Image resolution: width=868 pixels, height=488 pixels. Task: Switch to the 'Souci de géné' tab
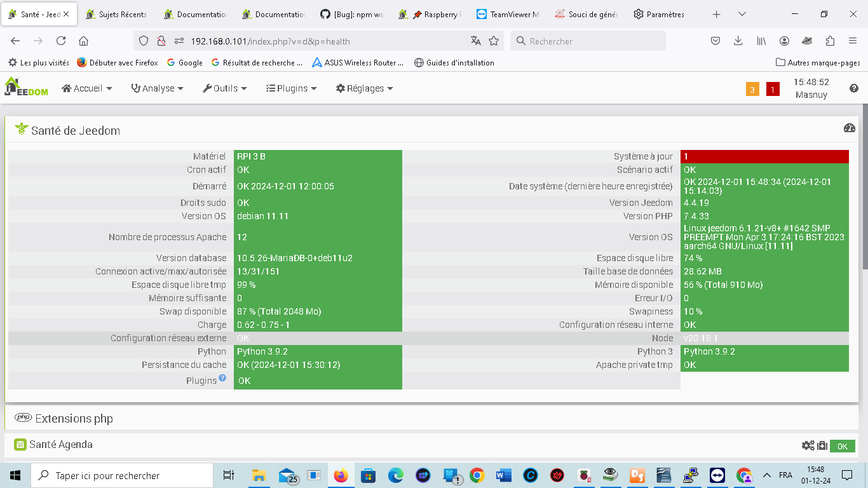click(x=587, y=14)
